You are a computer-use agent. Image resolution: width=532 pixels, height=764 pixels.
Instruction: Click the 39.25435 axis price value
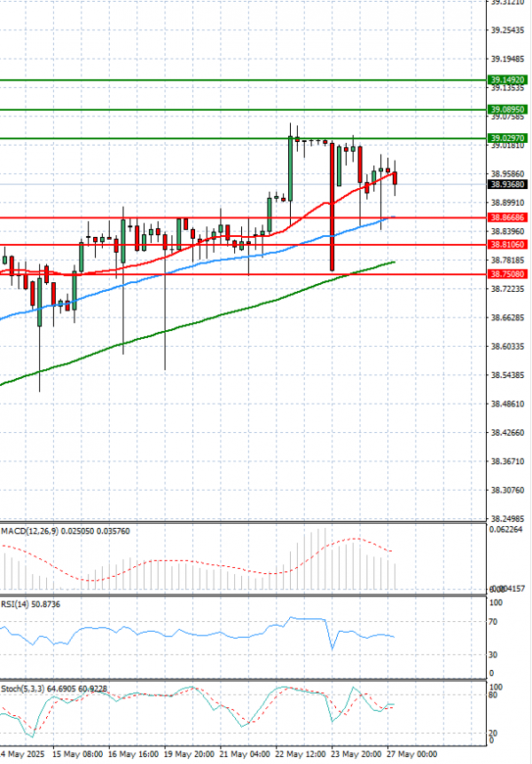click(x=507, y=30)
